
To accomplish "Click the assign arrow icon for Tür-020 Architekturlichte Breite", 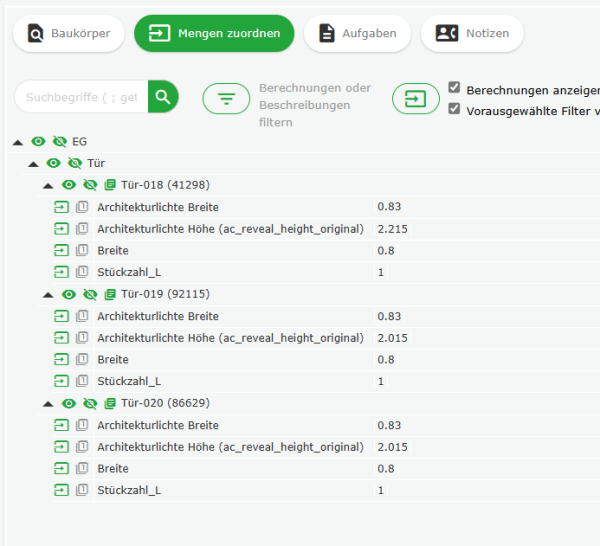I will tap(62, 425).
